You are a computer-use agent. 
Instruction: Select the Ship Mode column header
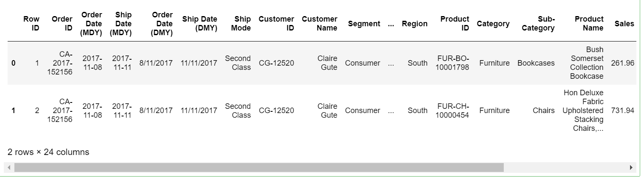(243, 24)
